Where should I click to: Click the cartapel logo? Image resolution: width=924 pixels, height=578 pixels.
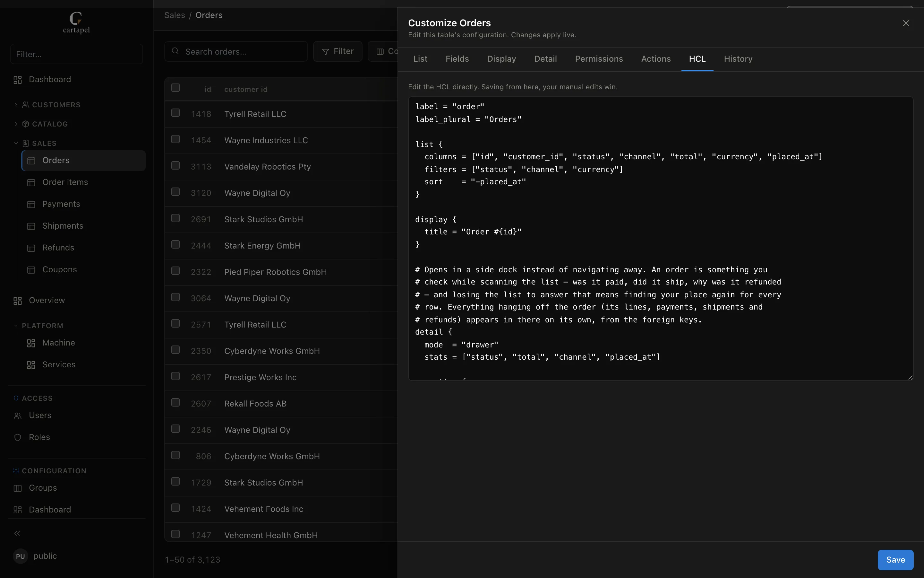pyautogui.click(x=76, y=22)
